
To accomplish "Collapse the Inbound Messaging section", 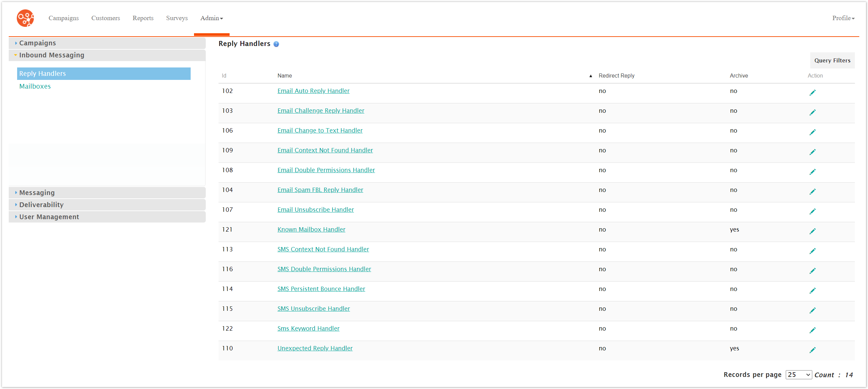I will 52,55.
